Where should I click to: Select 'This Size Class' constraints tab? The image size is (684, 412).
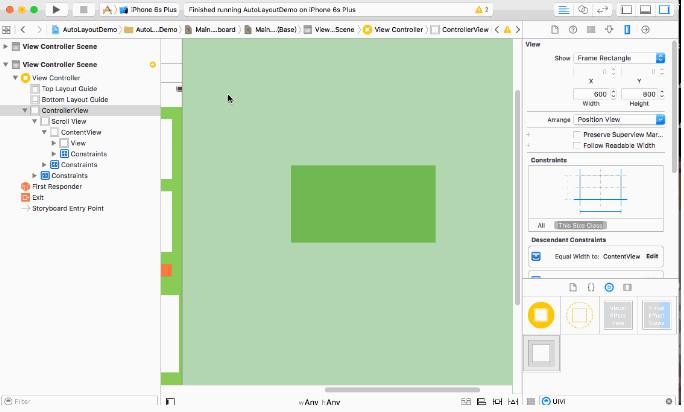[580, 225]
